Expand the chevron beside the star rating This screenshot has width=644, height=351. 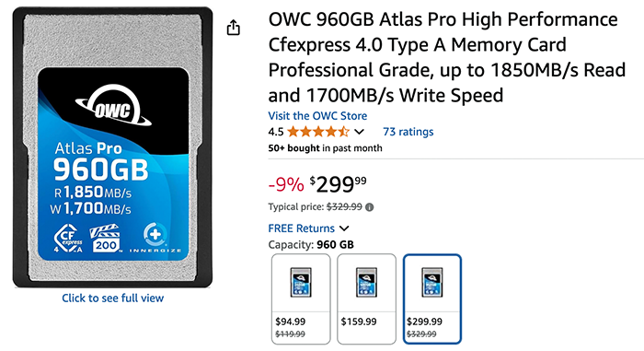[x=359, y=132]
